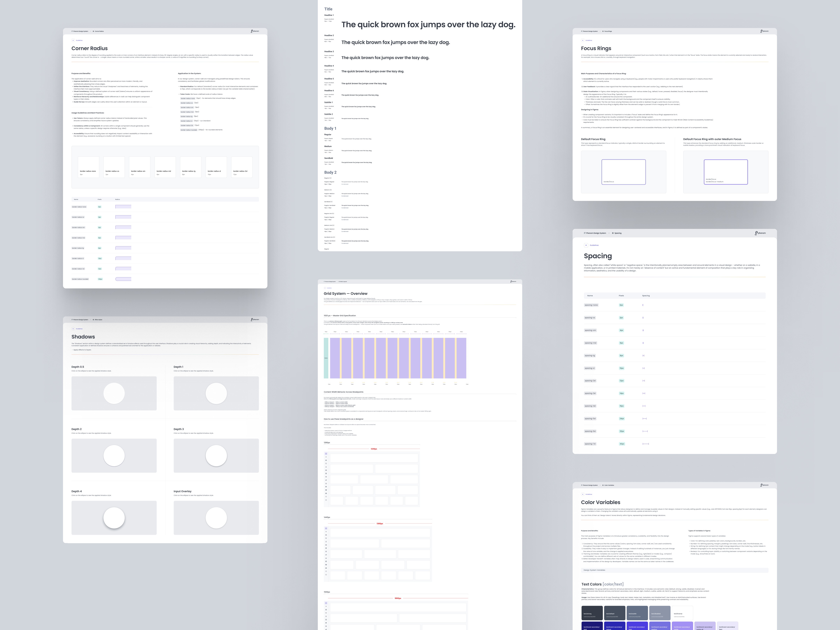Click the Guidelines star icon in Corner Radius frame
This screenshot has width=840, height=630.
tap(73, 40)
